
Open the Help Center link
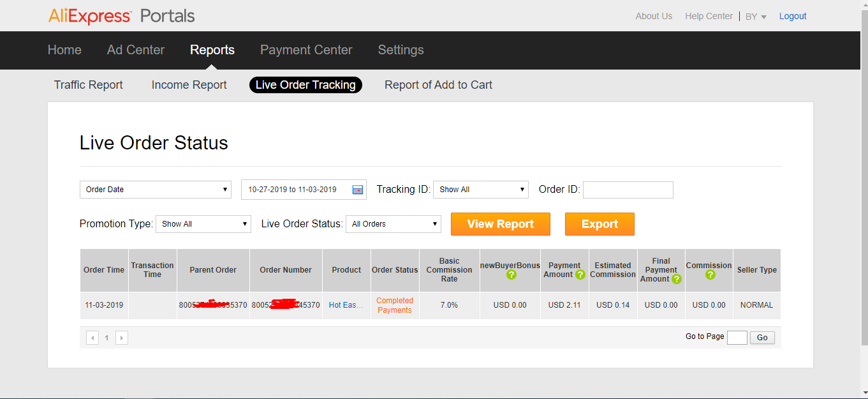(x=709, y=16)
